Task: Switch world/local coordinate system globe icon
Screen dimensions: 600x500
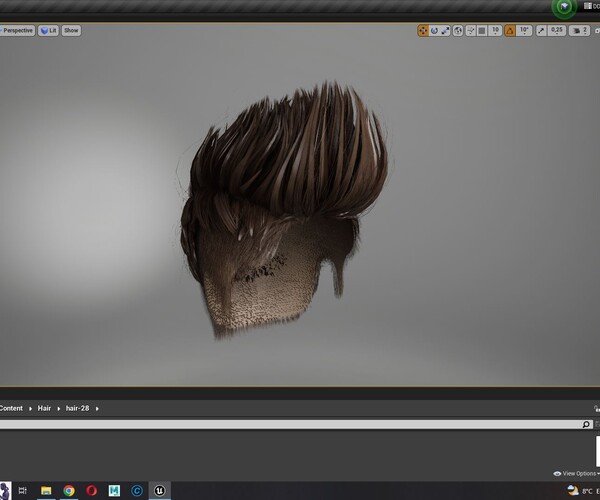Action: (x=458, y=31)
